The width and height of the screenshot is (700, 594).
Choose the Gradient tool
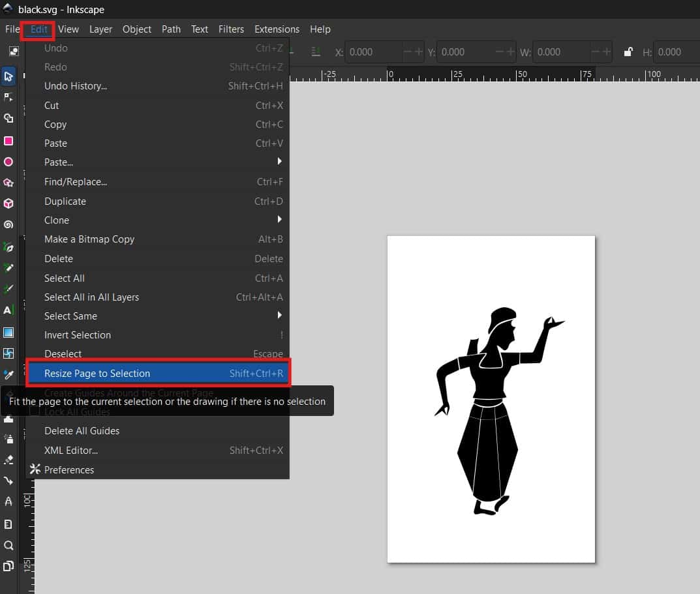8,333
